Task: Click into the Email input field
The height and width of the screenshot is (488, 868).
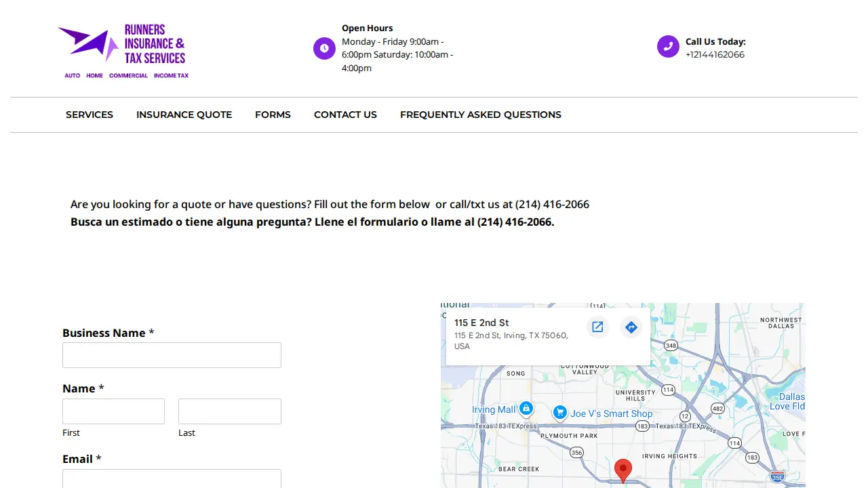Action: pos(172,479)
